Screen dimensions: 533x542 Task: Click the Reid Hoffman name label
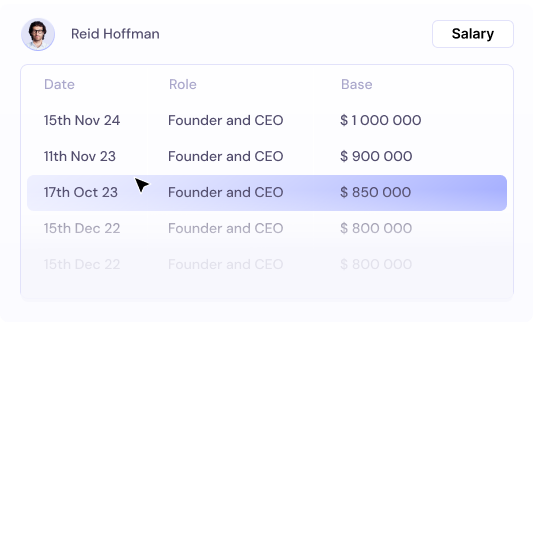(x=115, y=34)
